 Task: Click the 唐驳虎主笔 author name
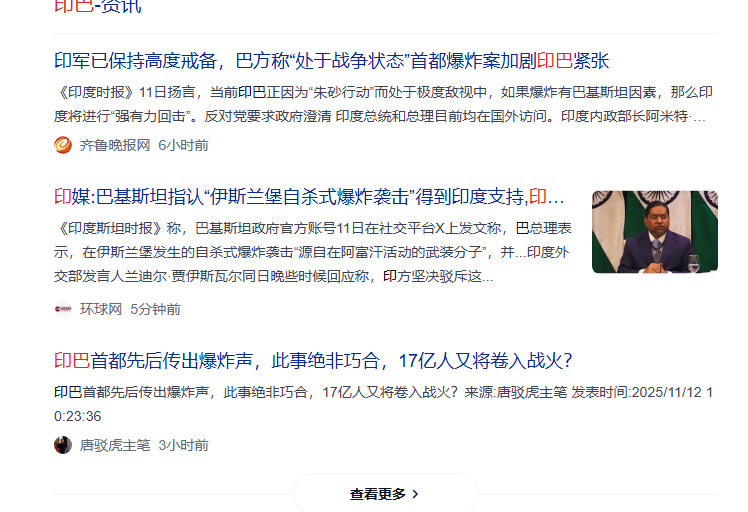click(115, 445)
